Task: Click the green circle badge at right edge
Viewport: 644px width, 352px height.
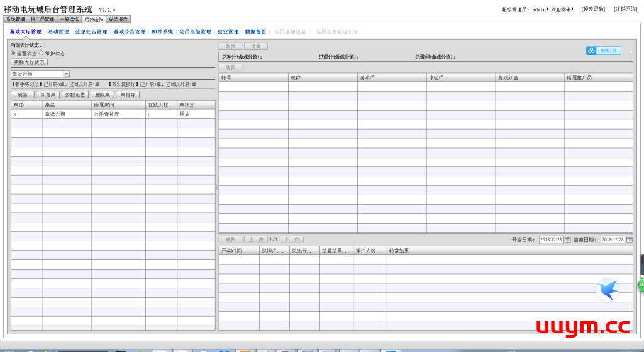Action: pos(641,285)
